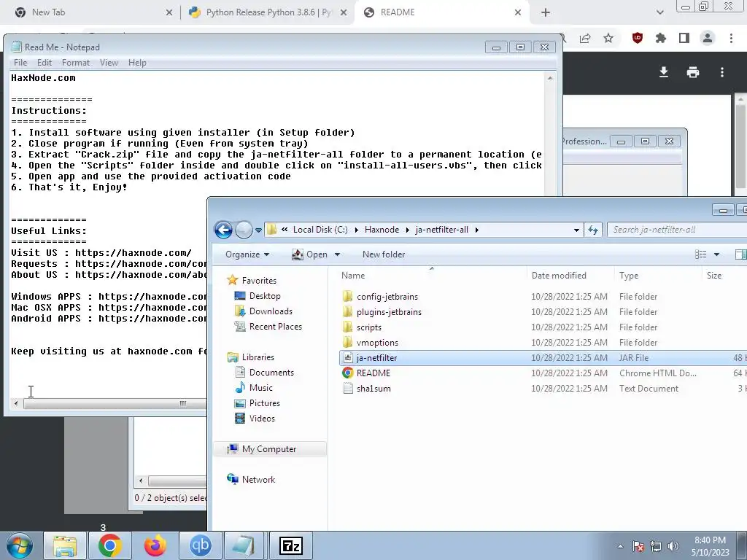Open uBlock Origin extension icon

pyautogui.click(x=638, y=38)
